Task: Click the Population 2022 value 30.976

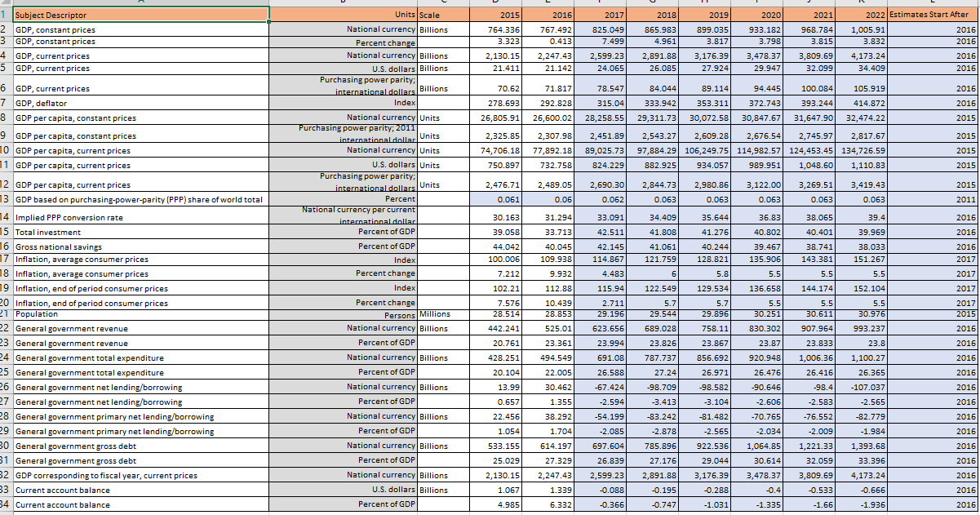Action: tap(862, 313)
